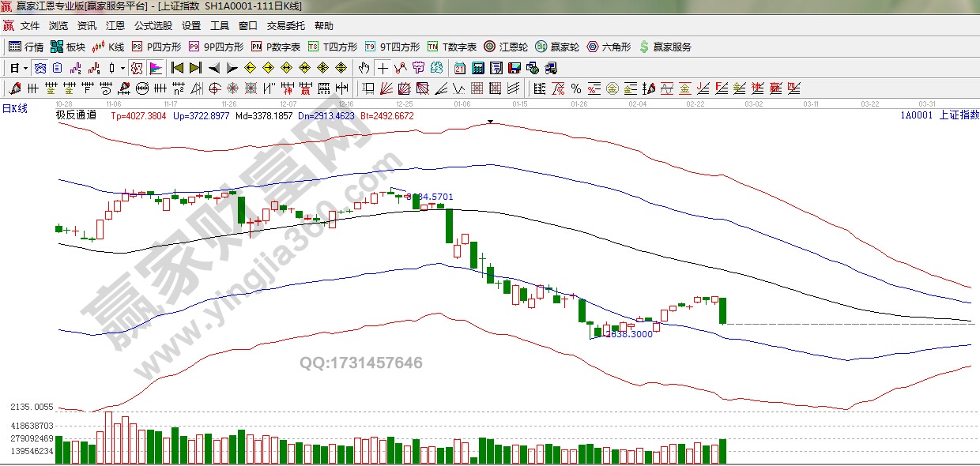This screenshot has height=466, width=980.
Task: Click the 2838.3000 low price label
Action: tap(628, 334)
